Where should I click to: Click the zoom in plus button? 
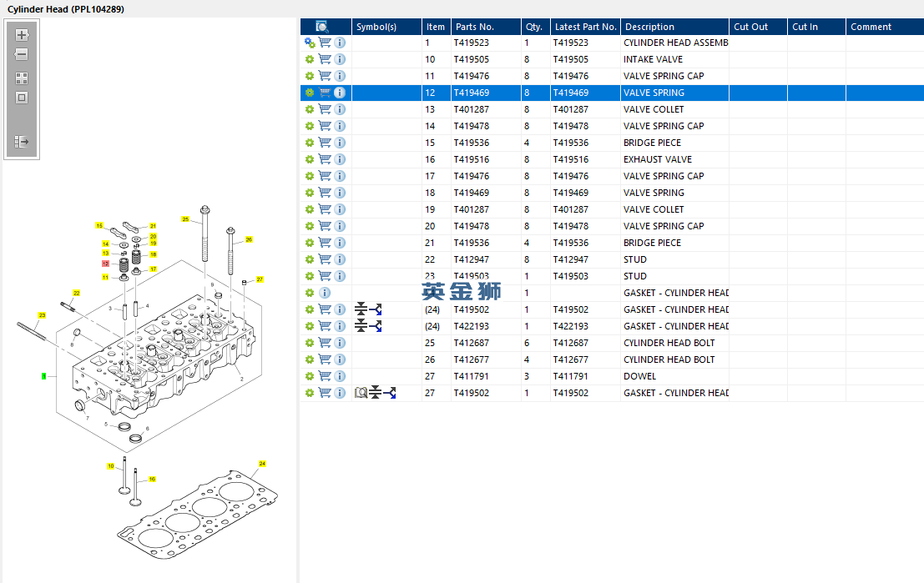pyautogui.click(x=22, y=35)
